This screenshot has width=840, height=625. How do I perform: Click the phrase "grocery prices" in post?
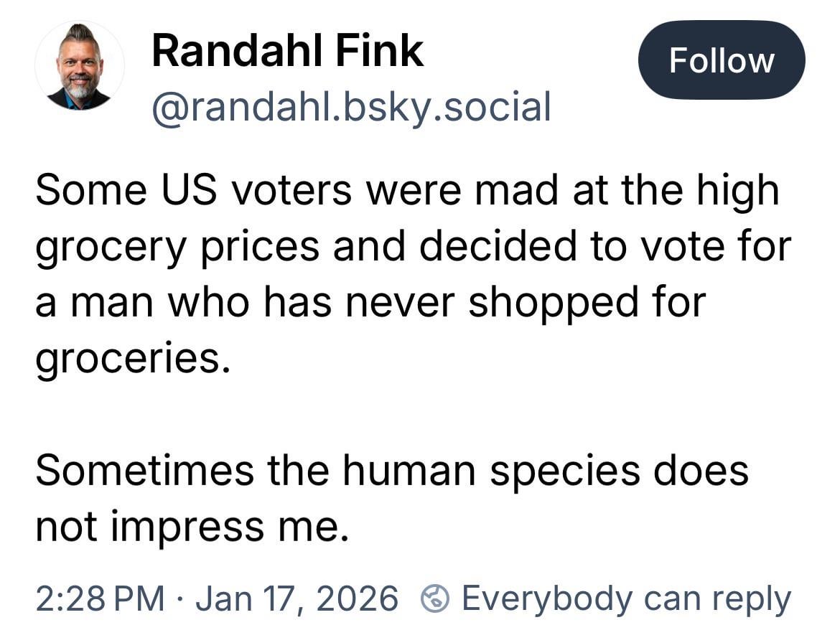tap(177, 246)
